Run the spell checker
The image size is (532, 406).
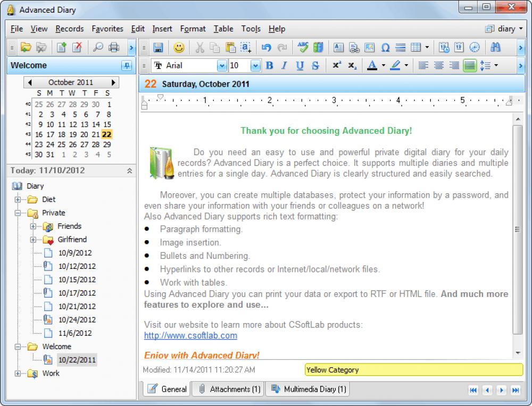[303, 47]
